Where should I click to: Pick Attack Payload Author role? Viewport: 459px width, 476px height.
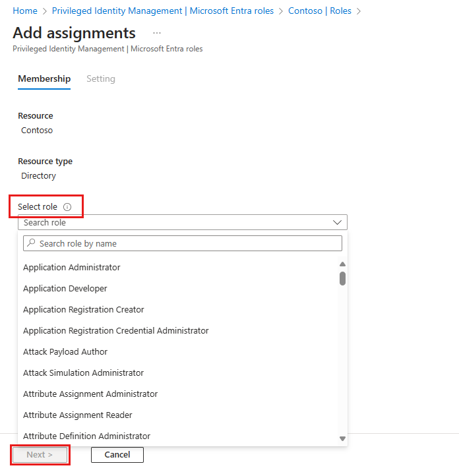(x=65, y=352)
